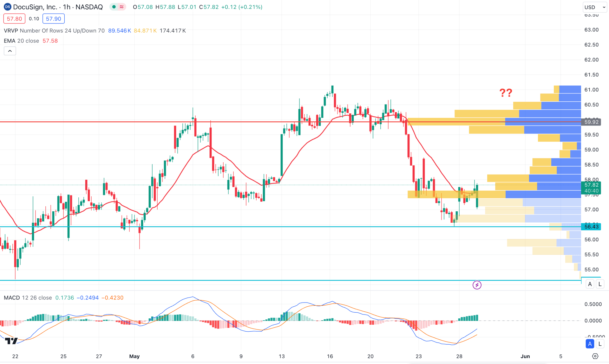This screenshot has height=364, width=609.
Task: Select the VRVP indicator legend
Action: click(x=54, y=31)
